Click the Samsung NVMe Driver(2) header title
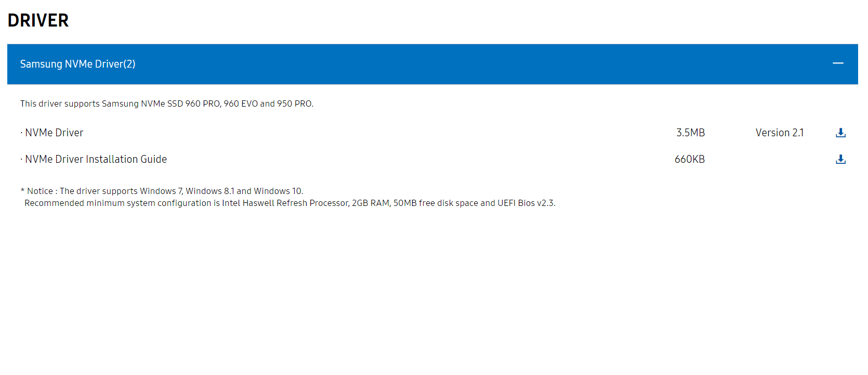 [x=77, y=64]
